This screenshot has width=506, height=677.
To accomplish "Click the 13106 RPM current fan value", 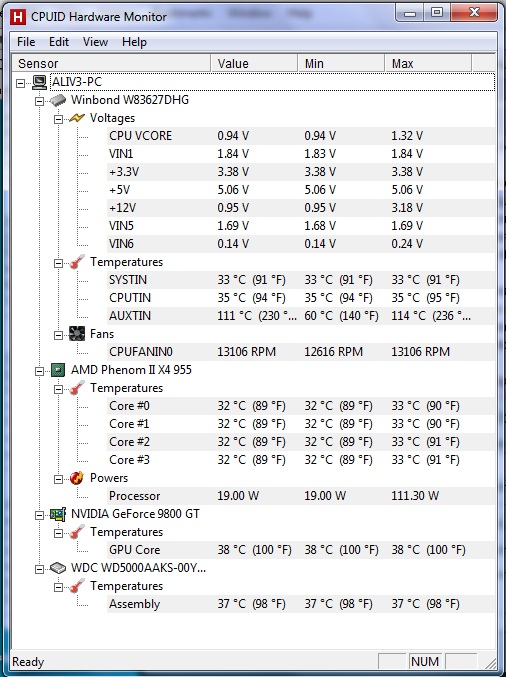I will 246,352.
